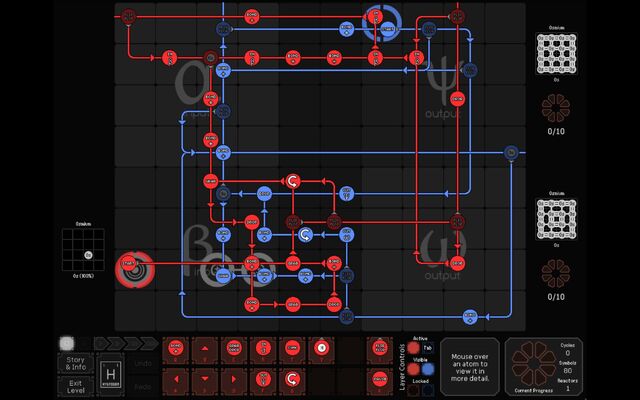Click the Reactors count 1
The height and width of the screenshot is (400, 640).
point(568,388)
